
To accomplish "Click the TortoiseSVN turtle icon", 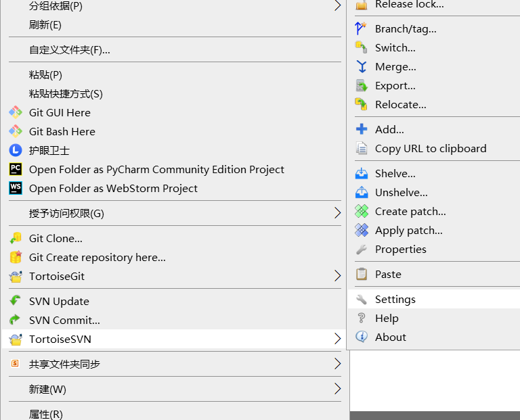I will pos(16,339).
